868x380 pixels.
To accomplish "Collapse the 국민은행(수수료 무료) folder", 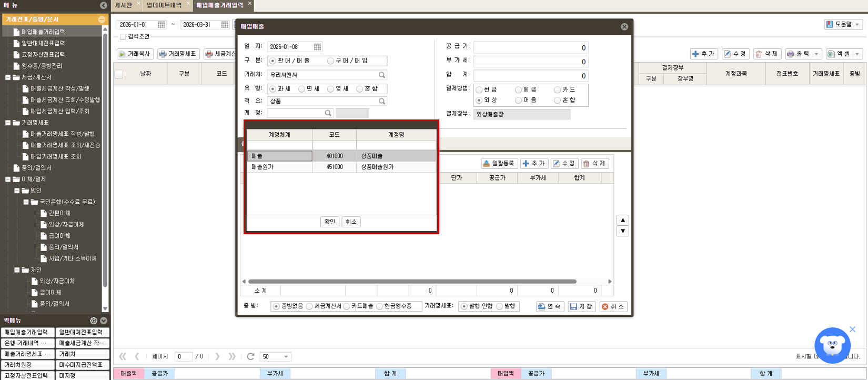I will click(26, 202).
